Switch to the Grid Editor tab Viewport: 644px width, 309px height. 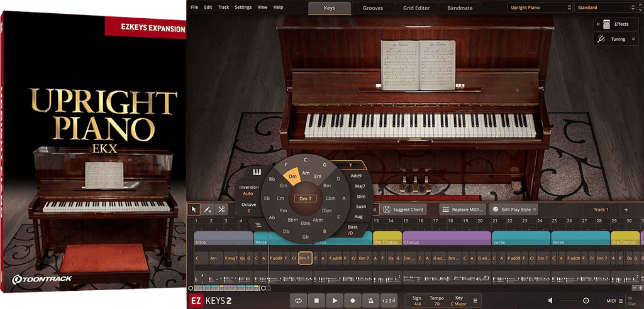point(416,8)
